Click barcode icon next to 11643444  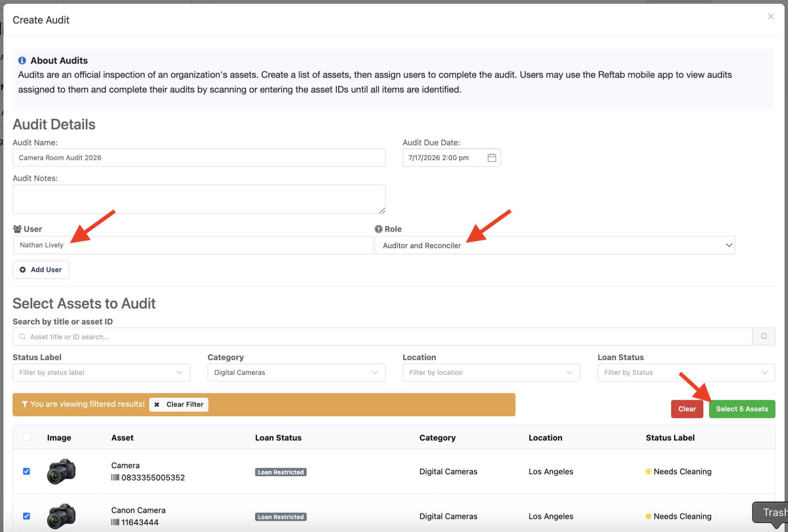[115, 522]
